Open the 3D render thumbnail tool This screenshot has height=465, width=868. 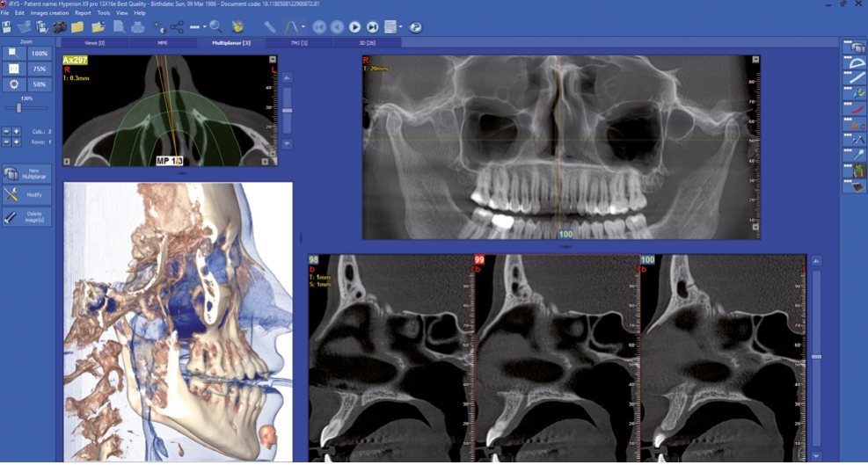(x=854, y=171)
